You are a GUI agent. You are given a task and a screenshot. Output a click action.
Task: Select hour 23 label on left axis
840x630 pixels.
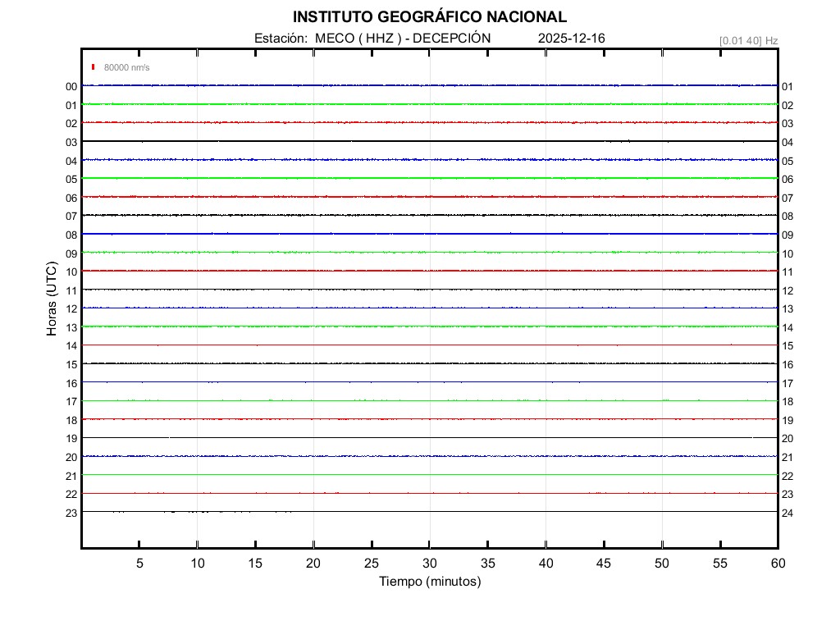[x=71, y=513]
